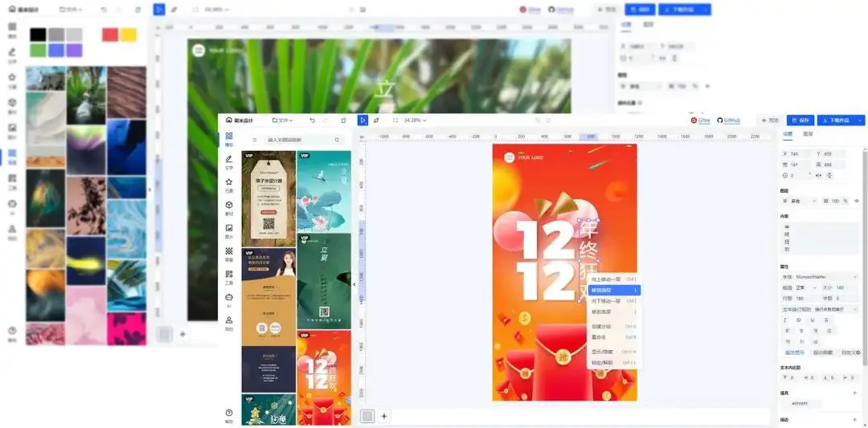Choose 'move to bottom' in context menu

tap(613, 312)
